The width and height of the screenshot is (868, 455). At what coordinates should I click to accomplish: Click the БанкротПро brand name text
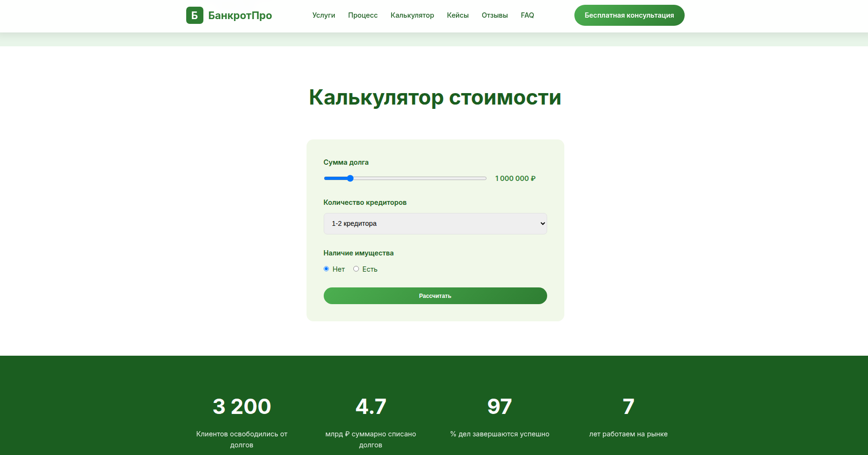click(240, 15)
